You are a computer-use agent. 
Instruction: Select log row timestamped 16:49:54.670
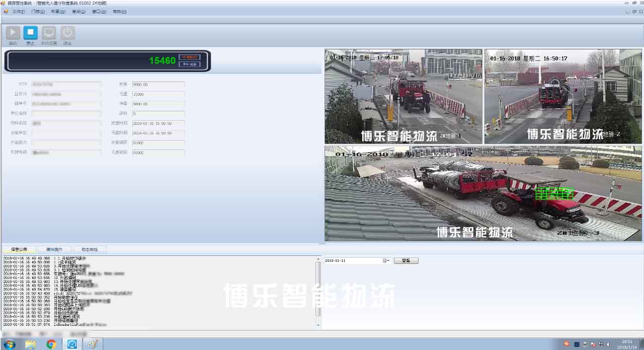[40, 290]
